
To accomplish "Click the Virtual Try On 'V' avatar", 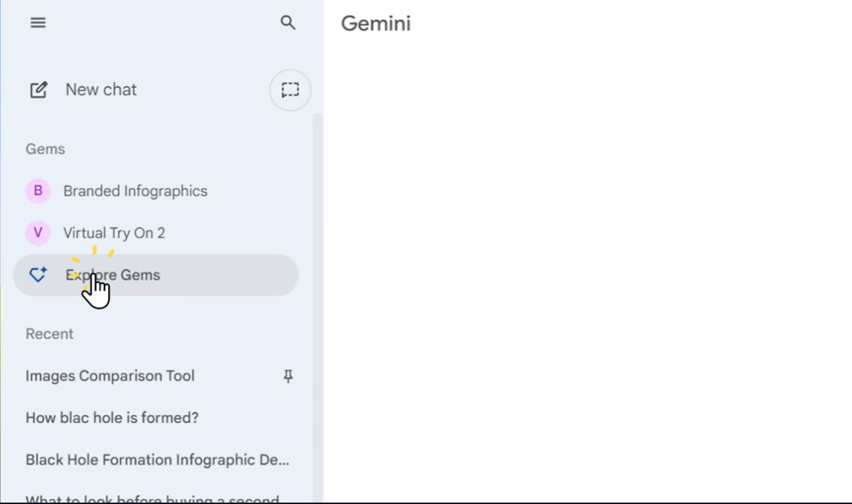I will (x=38, y=233).
